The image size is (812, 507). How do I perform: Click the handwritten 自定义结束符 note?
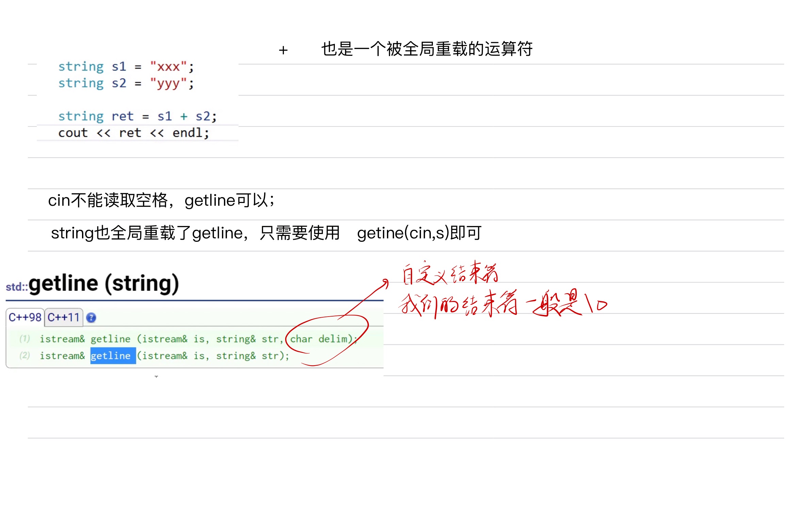(450, 273)
